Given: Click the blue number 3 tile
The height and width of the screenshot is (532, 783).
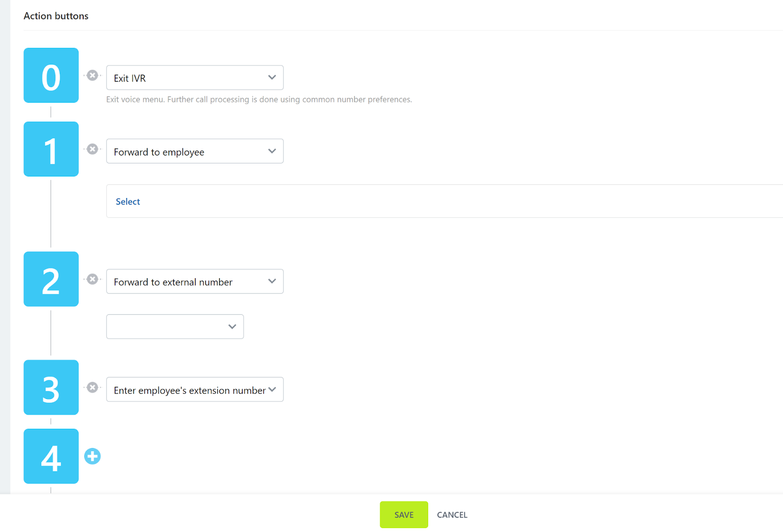Looking at the screenshot, I should pyautogui.click(x=51, y=388).
